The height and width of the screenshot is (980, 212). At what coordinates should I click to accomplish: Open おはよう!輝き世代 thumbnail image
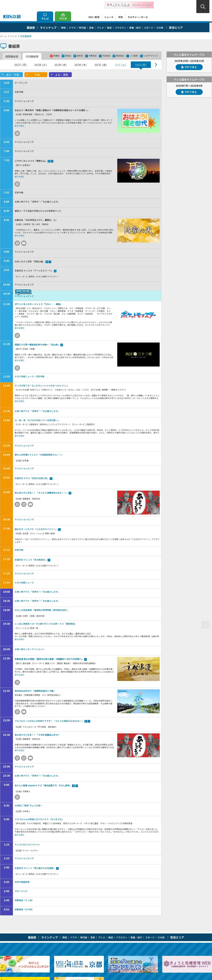138,121
